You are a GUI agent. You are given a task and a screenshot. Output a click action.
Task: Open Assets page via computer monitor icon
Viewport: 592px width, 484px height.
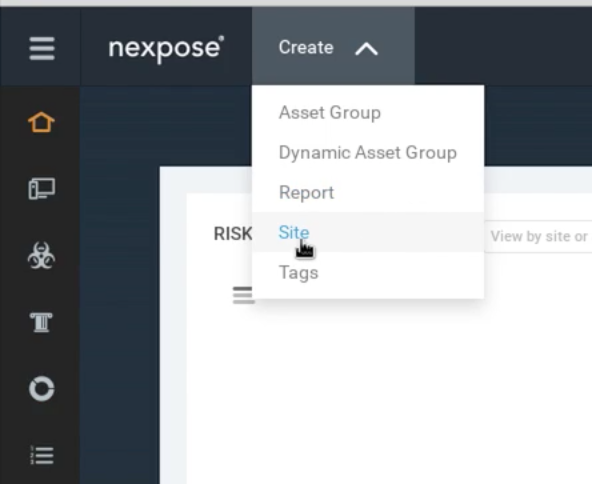point(42,188)
